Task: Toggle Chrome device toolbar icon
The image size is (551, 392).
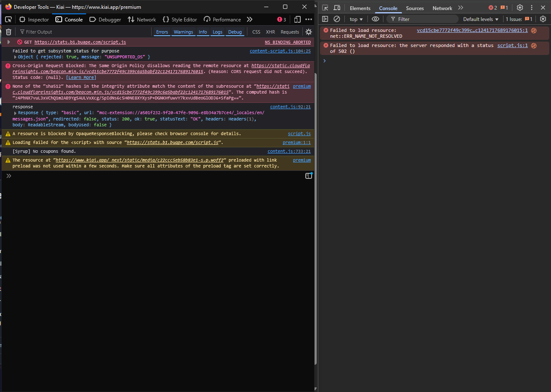Action: coord(337,8)
